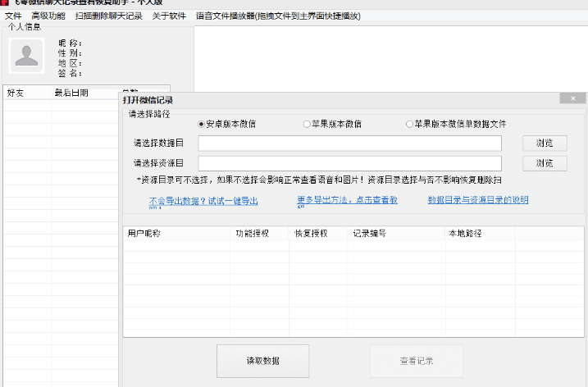
Task: Open the 文件 menu
Action: (x=13, y=16)
